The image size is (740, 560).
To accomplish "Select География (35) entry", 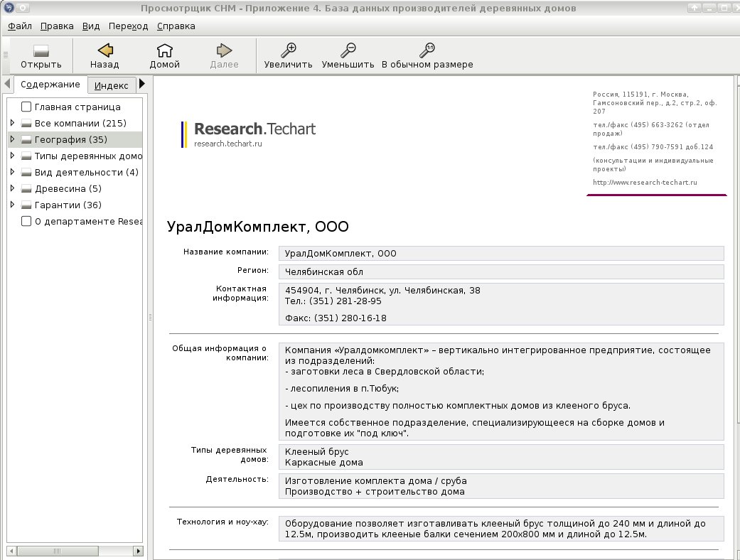I will [71, 140].
